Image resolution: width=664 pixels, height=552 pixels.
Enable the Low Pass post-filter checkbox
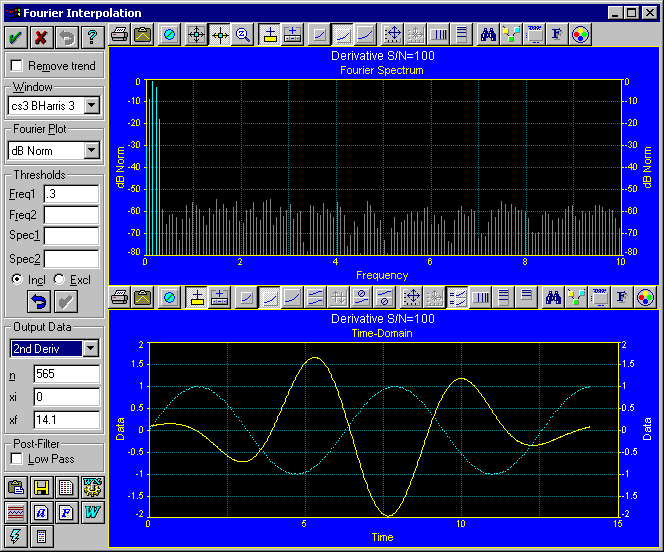[x=17, y=458]
